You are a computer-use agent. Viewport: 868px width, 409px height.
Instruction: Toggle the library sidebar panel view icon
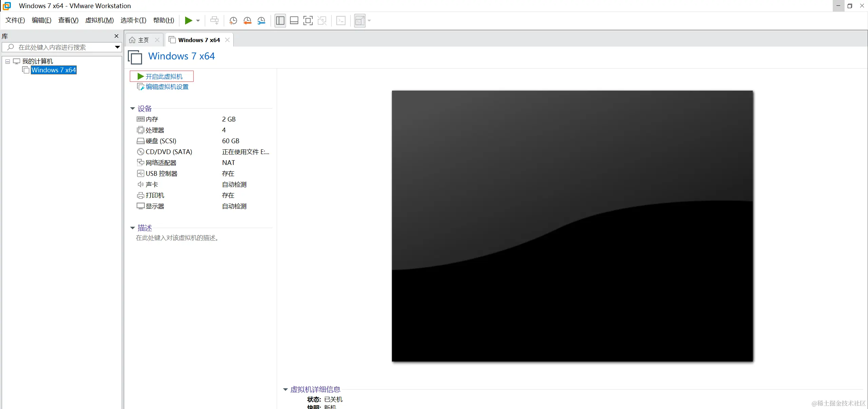pos(280,21)
